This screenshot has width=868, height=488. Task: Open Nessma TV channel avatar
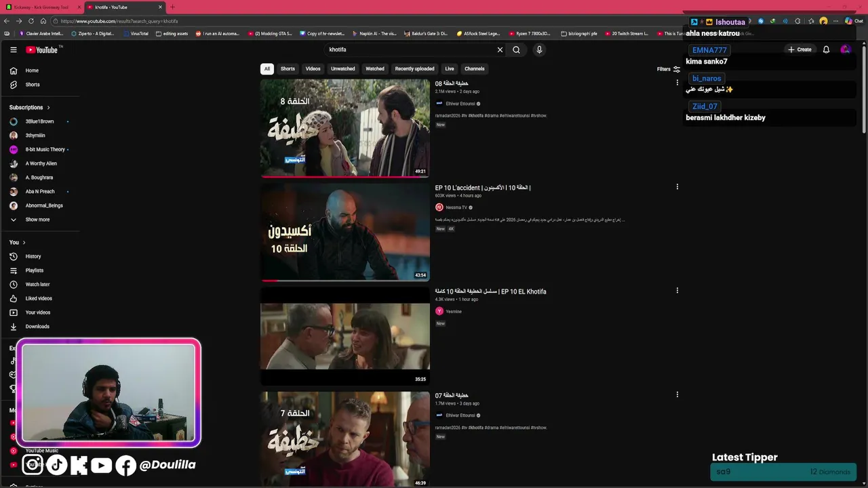439,207
